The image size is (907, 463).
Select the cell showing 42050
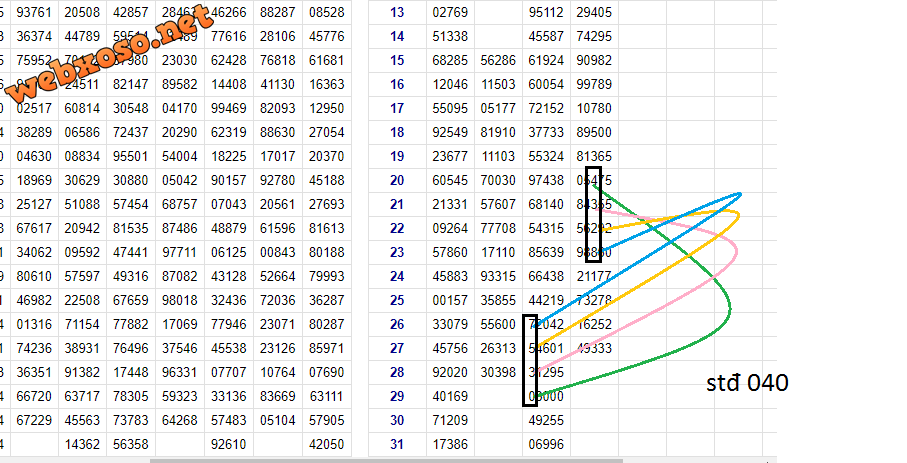tap(326, 442)
